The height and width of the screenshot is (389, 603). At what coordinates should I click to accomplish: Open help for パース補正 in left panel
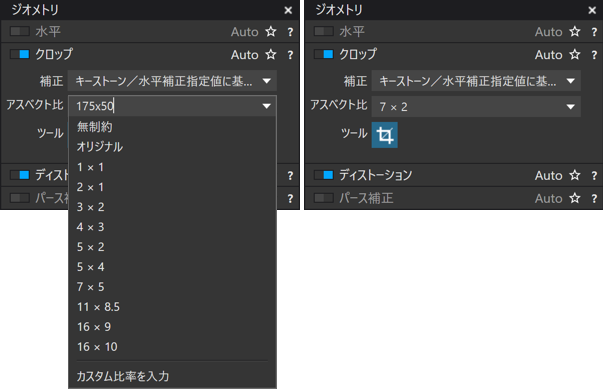coord(290,199)
